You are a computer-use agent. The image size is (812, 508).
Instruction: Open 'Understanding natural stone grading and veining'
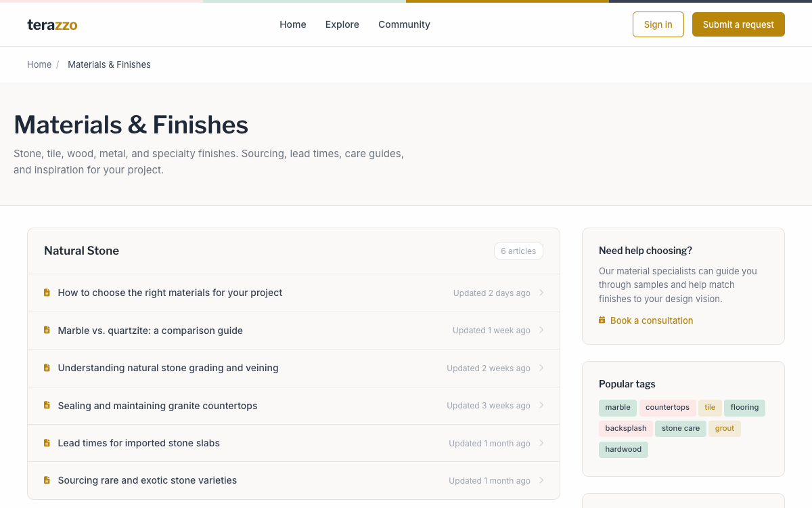(x=294, y=368)
